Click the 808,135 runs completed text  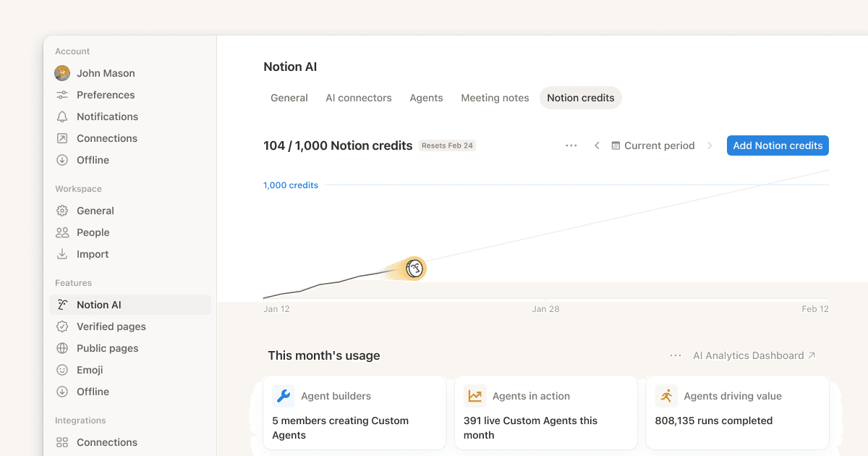pyautogui.click(x=714, y=421)
